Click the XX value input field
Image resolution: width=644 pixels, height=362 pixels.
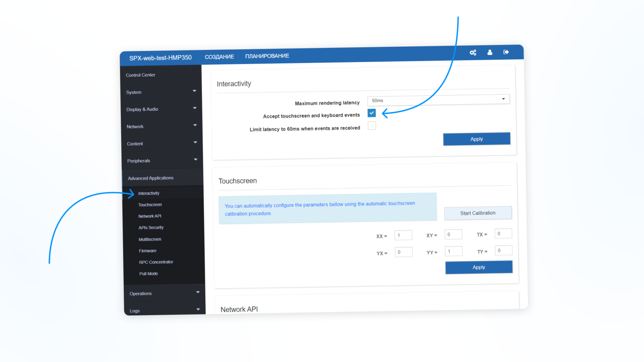[x=403, y=235]
